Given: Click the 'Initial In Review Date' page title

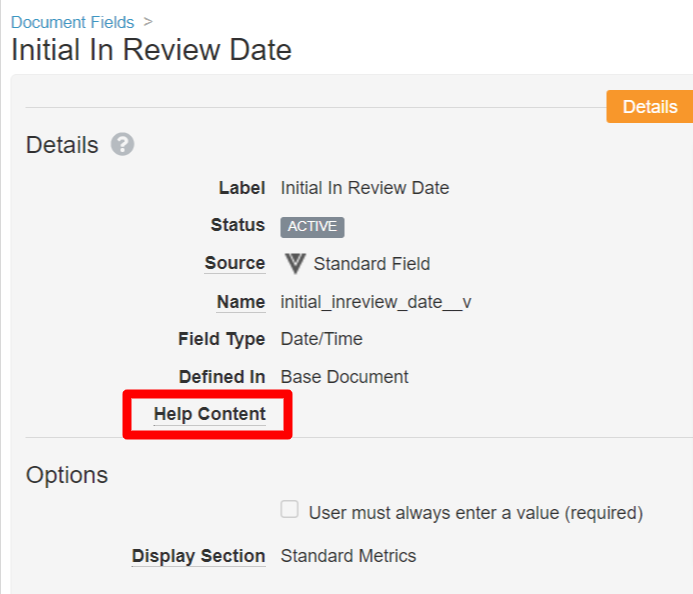Looking at the screenshot, I should tap(151, 50).
